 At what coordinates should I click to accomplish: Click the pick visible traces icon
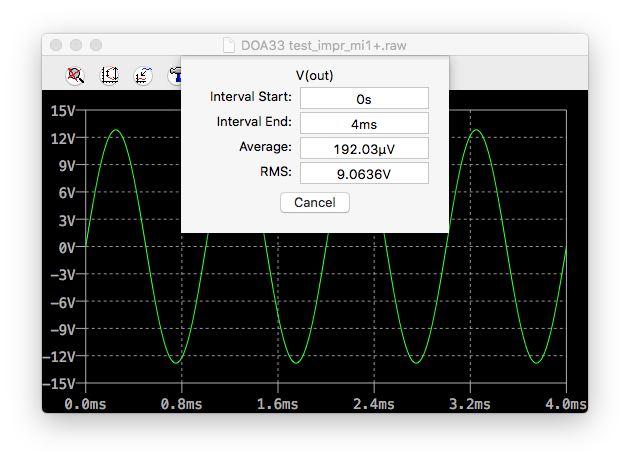pyautogui.click(x=143, y=75)
